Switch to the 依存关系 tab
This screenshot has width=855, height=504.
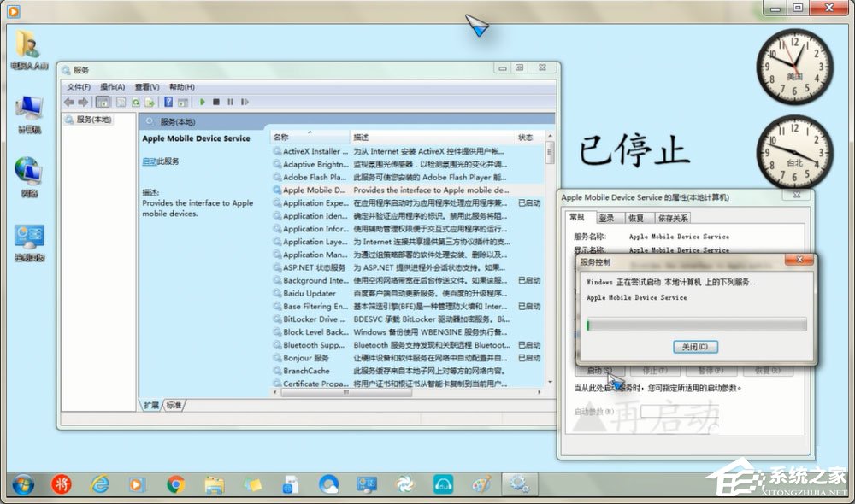pos(675,216)
